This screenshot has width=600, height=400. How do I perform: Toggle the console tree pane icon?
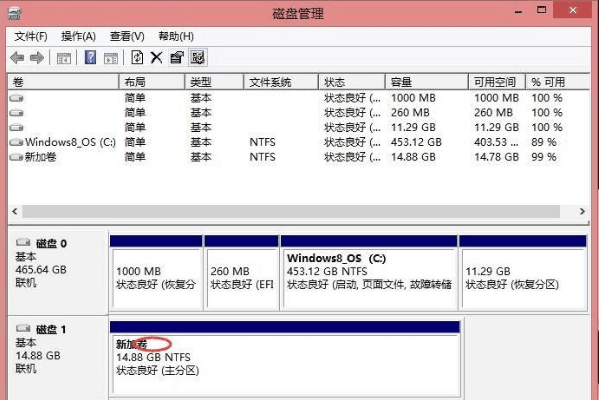click(x=64, y=58)
